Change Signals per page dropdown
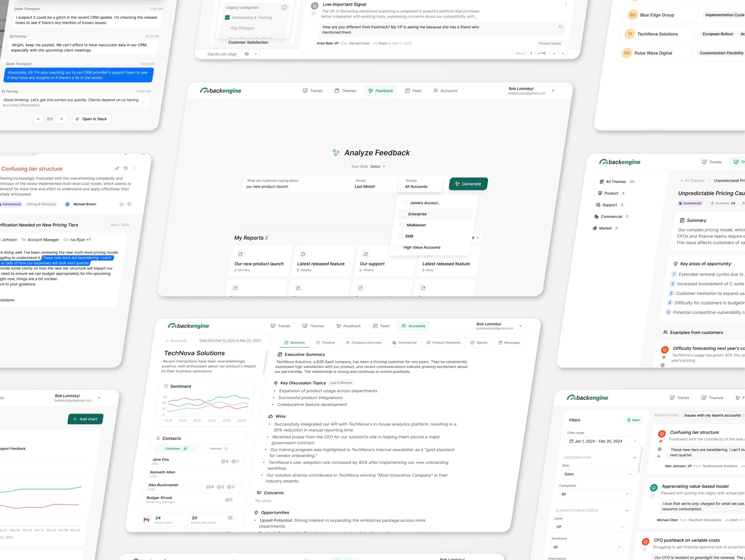Image resolution: width=745 pixels, height=560 pixels. (250, 54)
